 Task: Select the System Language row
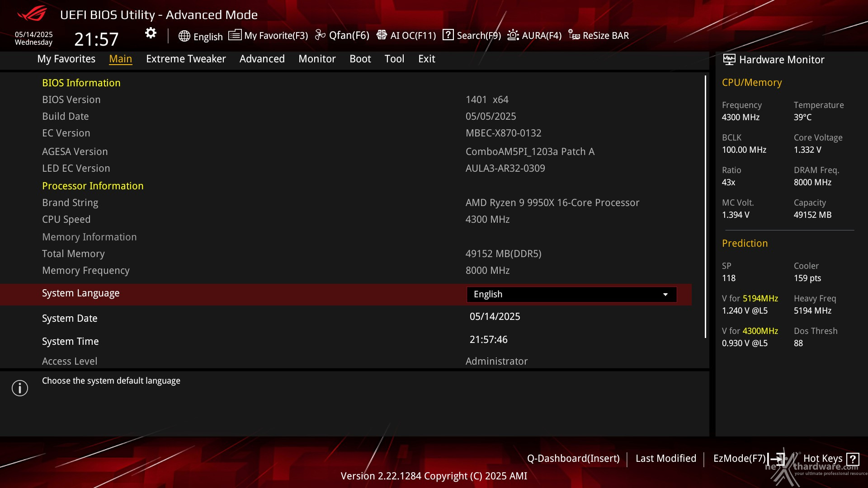coord(346,295)
